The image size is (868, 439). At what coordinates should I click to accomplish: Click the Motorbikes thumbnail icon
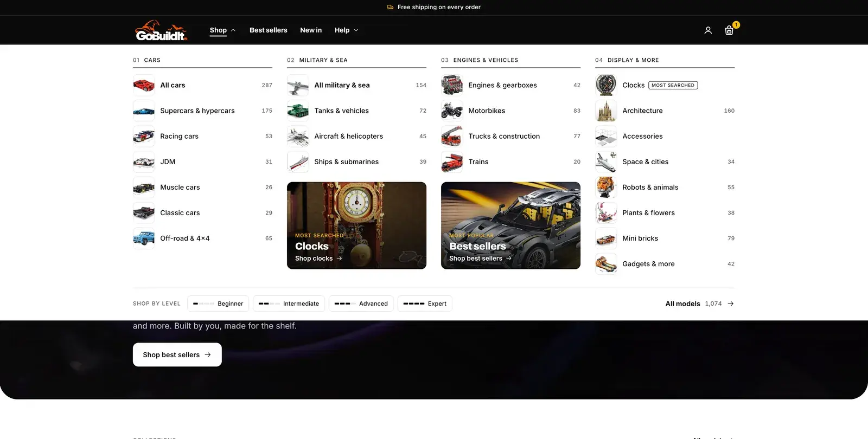(x=452, y=111)
